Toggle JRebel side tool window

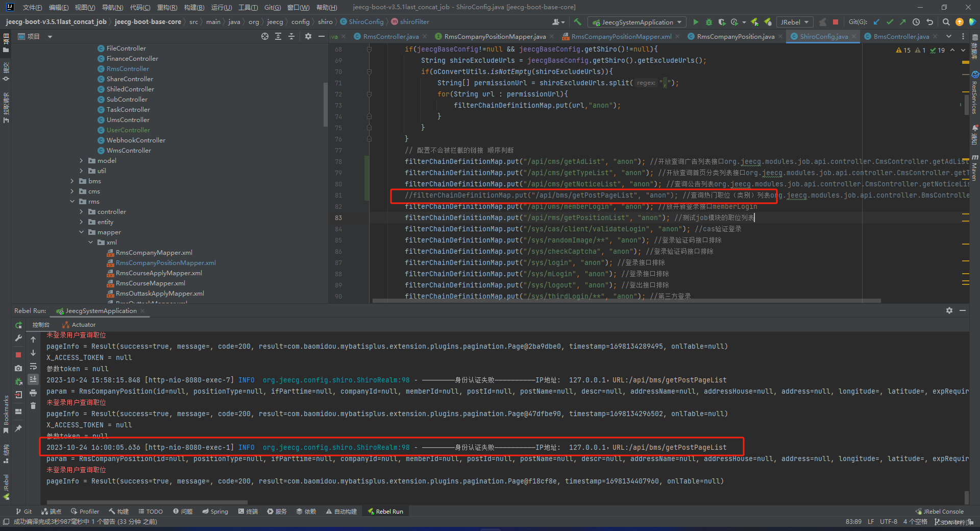pyautogui.click(x=6, y=487)
